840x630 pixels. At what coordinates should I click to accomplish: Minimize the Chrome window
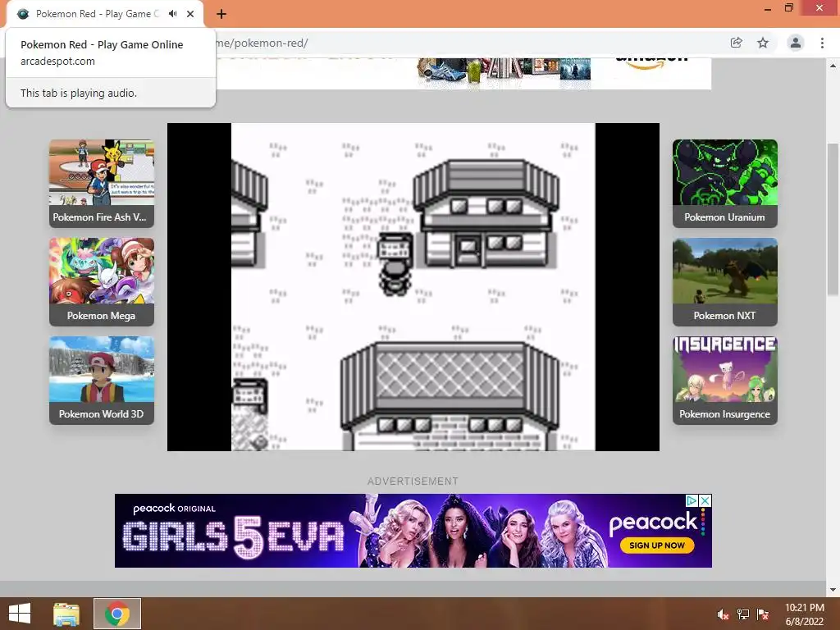(768, 8)
